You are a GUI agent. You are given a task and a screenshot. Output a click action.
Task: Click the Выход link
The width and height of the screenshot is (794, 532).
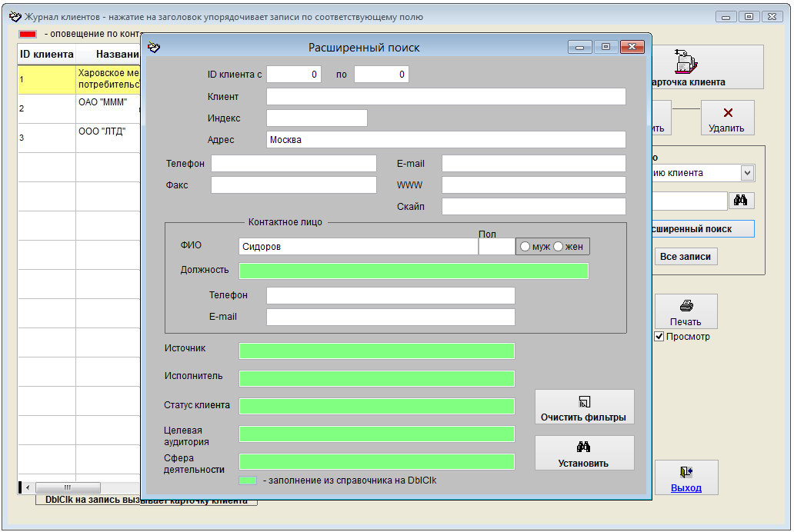click(686, 488)
